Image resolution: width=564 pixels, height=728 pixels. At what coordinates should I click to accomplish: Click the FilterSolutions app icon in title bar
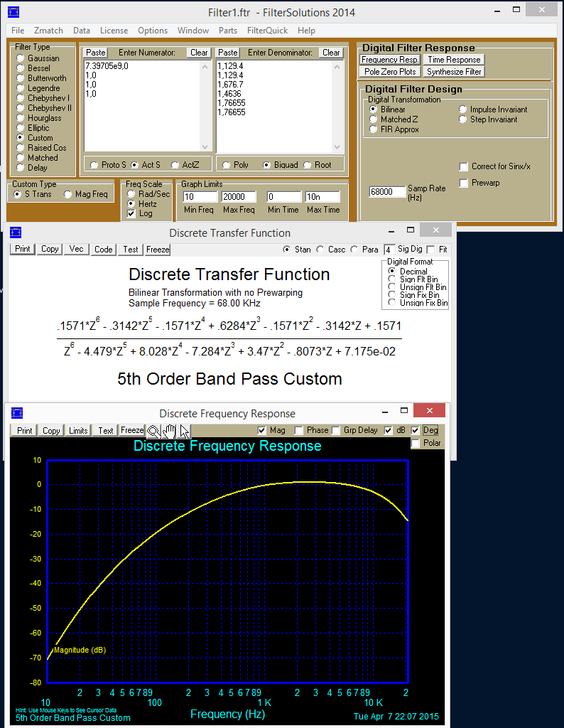point(13,12)
